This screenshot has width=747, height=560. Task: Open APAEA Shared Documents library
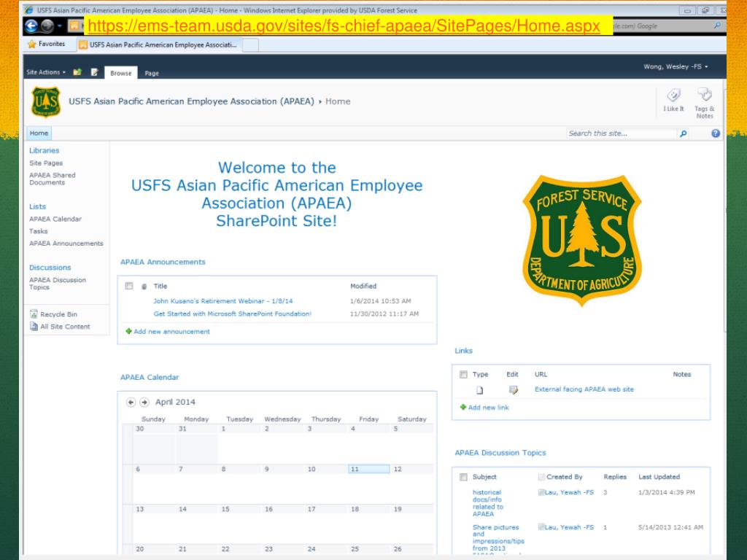[53, 179]
